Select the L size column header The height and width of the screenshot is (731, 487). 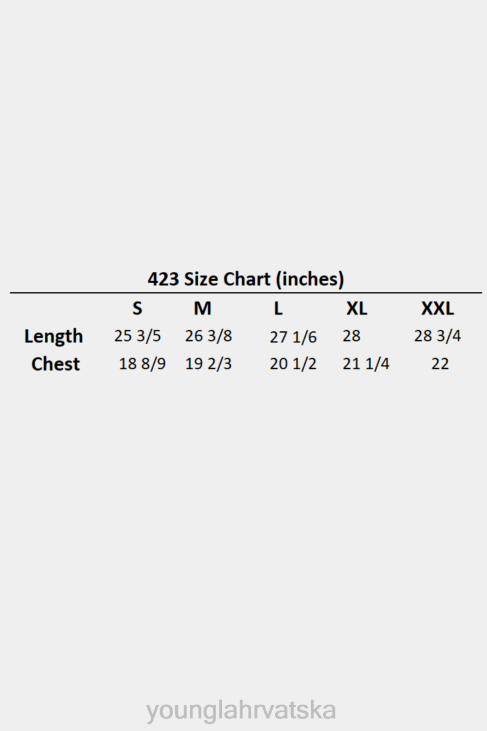(278, 308)
